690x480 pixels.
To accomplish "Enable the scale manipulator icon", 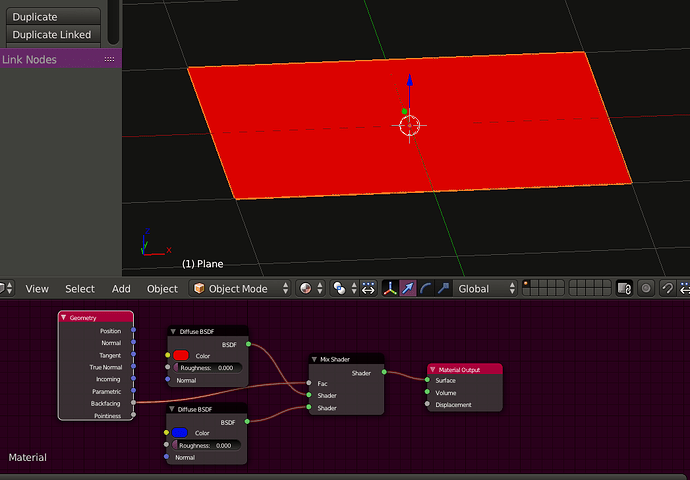I will pos(443,289).
